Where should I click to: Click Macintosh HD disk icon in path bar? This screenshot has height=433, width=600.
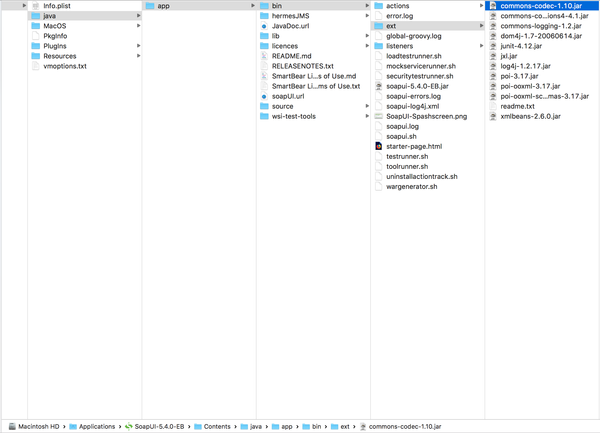tap(13, 426)
